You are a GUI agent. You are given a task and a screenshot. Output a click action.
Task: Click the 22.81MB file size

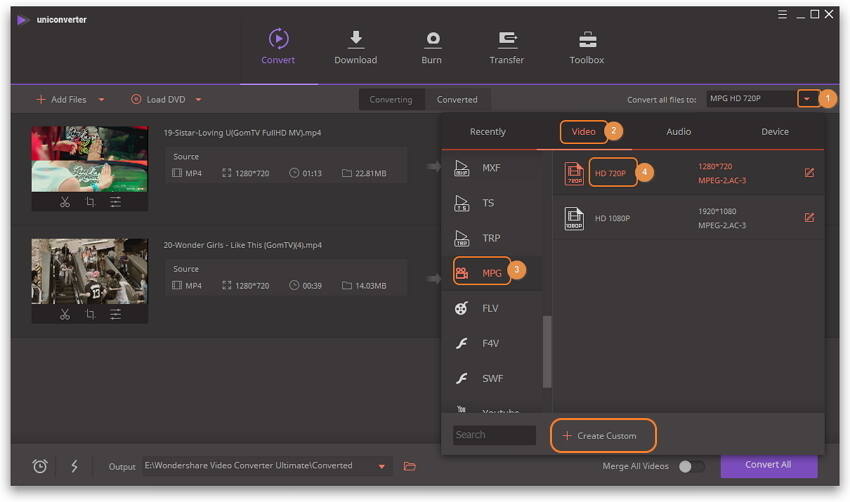[371, 173]
